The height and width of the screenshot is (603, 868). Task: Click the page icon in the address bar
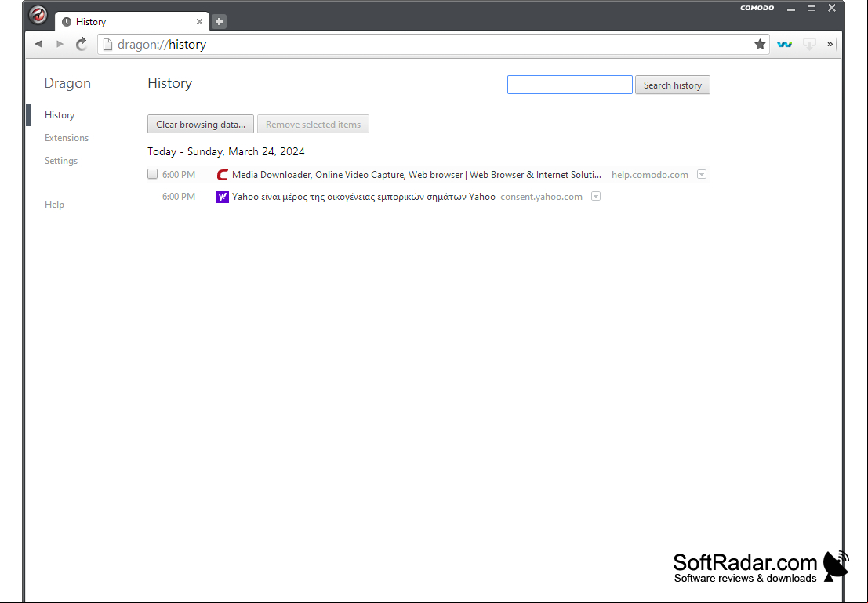pos(108,44)
